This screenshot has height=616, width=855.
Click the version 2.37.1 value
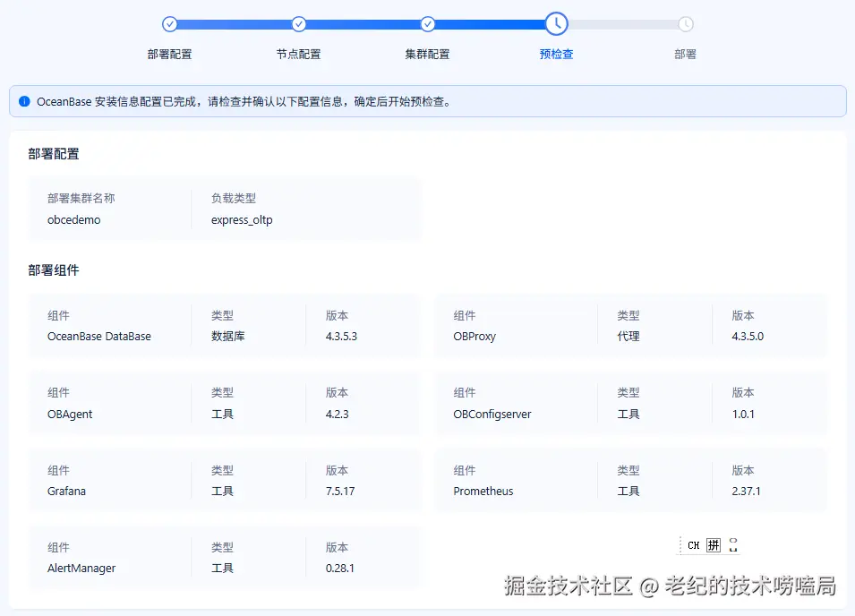pyautogui.click(x=746, y=492)
